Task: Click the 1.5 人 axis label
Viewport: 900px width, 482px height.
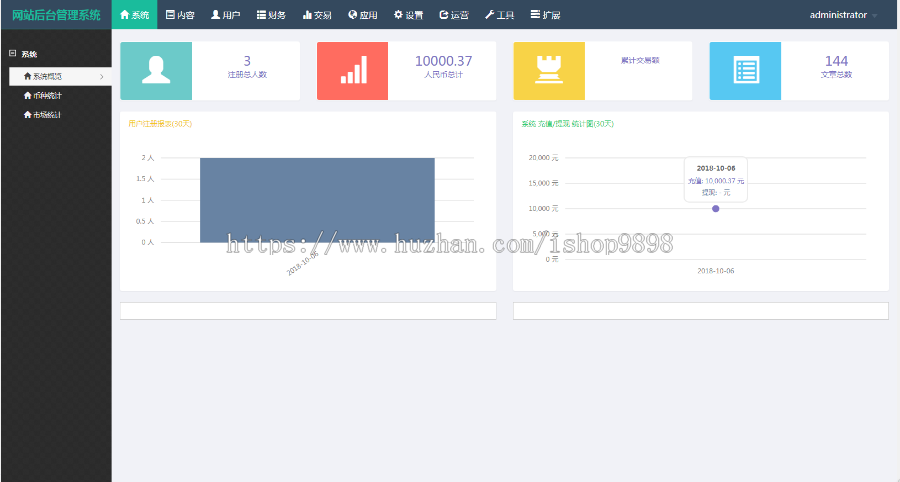Action: (145, 179)
